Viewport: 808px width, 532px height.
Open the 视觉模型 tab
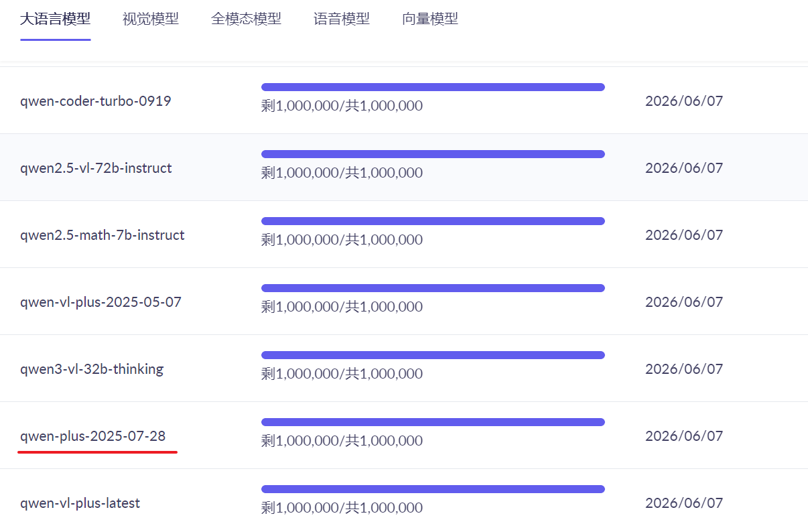[x=151, y=19]
